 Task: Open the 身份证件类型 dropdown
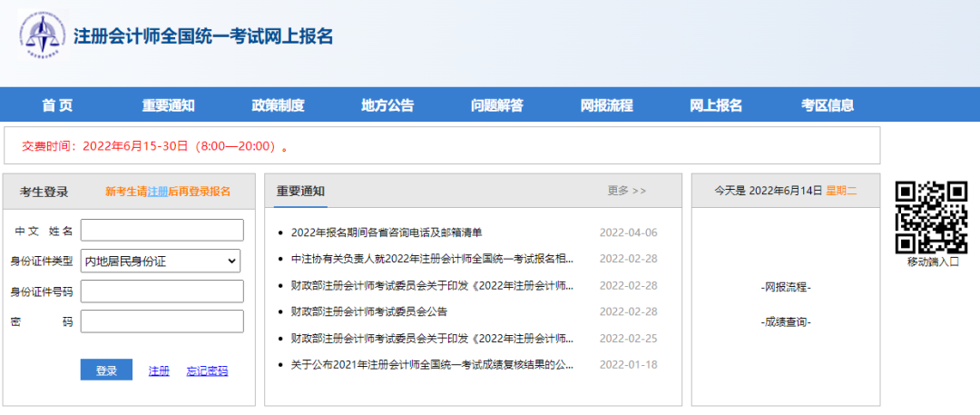point(161,261)
